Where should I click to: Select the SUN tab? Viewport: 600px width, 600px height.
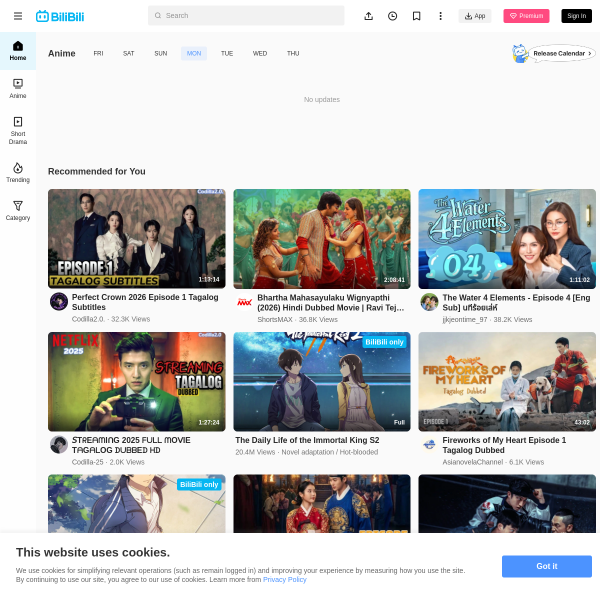pos(161,53)
